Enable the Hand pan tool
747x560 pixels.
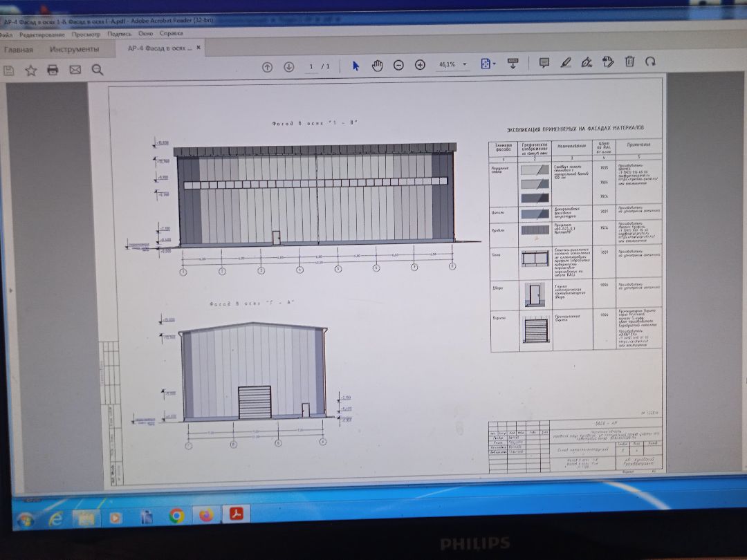tap(377, 65)
